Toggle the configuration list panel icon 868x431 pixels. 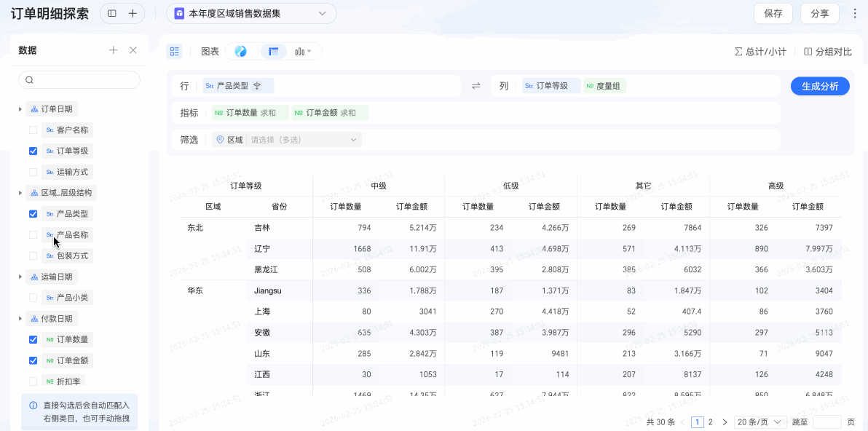pyautogui.click(x=175, y=52)
